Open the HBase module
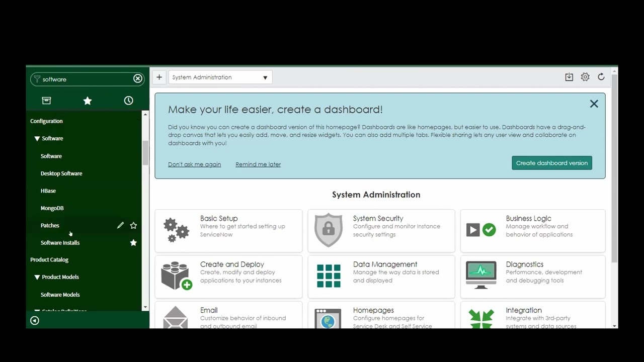 (48, 191)
